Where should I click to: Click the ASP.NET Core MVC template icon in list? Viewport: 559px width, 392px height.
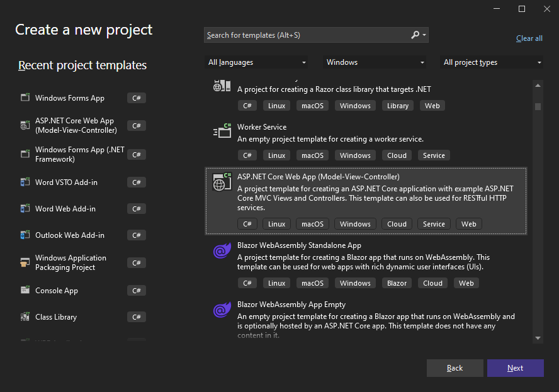[x=222, y=182]
